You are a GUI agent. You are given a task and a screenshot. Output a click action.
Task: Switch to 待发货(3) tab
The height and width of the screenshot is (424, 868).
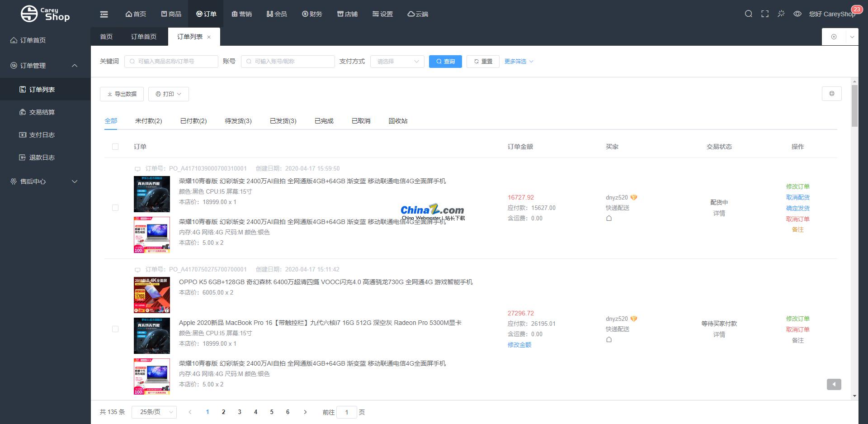[238, 121]
